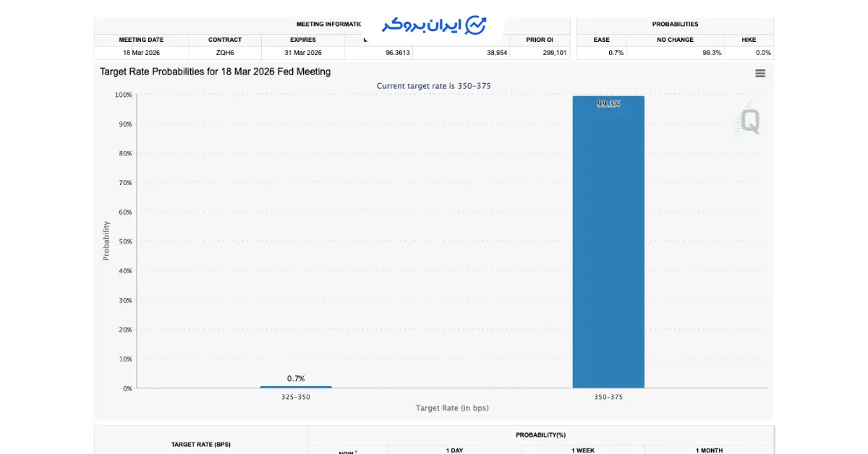Select the ZQH6 contract cell
Image resolution: width=868 pixels, height=454 pixels.
click(225, 53)
